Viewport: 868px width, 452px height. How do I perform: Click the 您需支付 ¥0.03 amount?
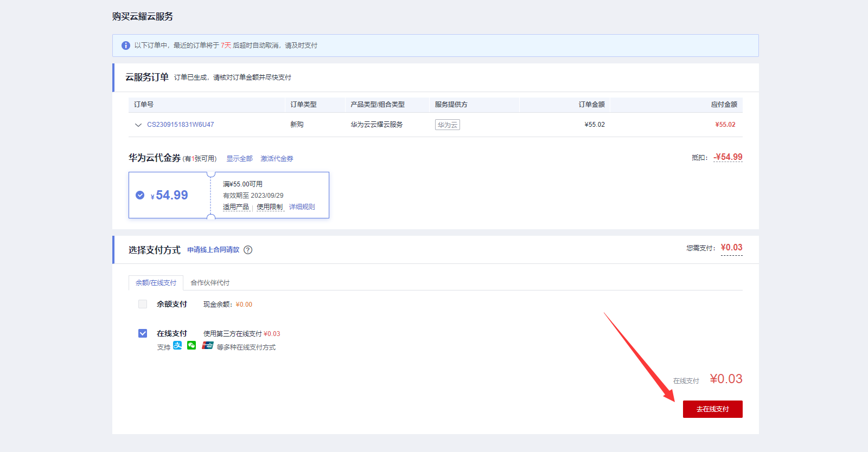(732, 248)
